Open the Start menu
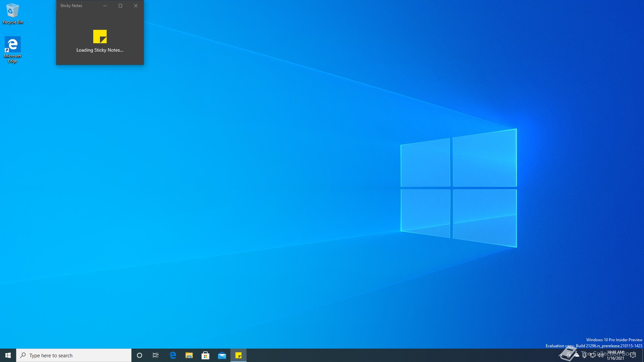This screenshot has width=644, height=362. click(x=8, y=355)
